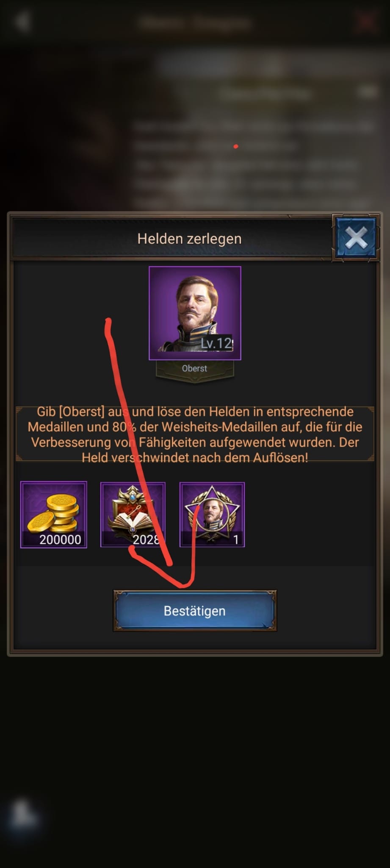Select the wisdom medal book icon
Image resolution: width=390 pixels, height=868 pixels.
point(133,515)
